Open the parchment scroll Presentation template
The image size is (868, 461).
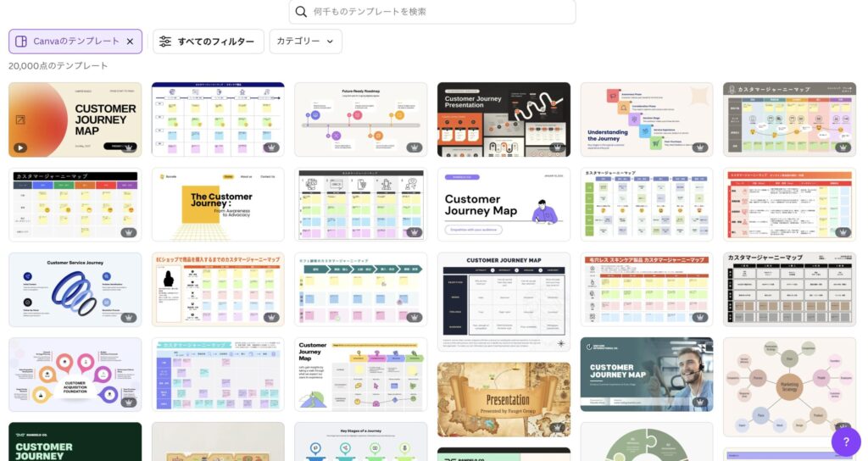coord(504,399)
